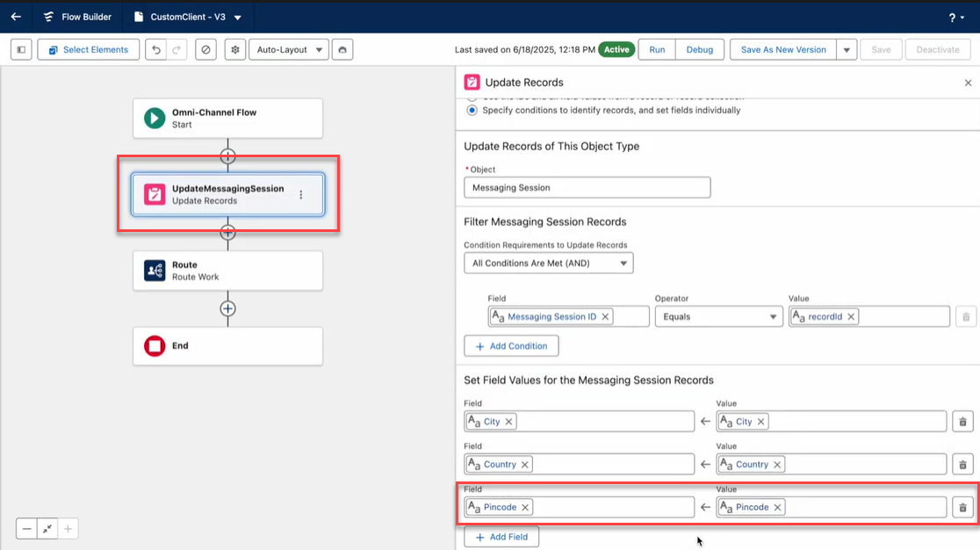Image resolution: width=980 pixels, height=550 pixels.
Task: Select 'Specify conditions to identify records' radio
Action: tap(472, 111)
